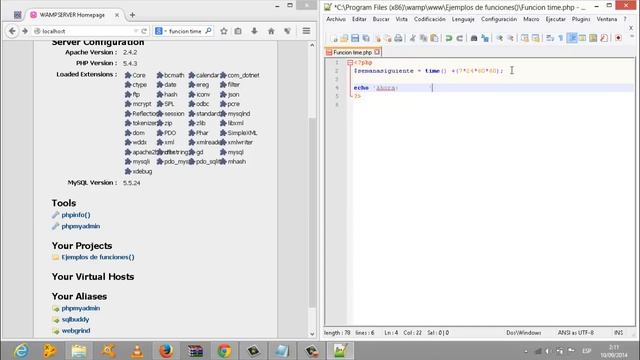Open the Ejecutar menu

556,19
